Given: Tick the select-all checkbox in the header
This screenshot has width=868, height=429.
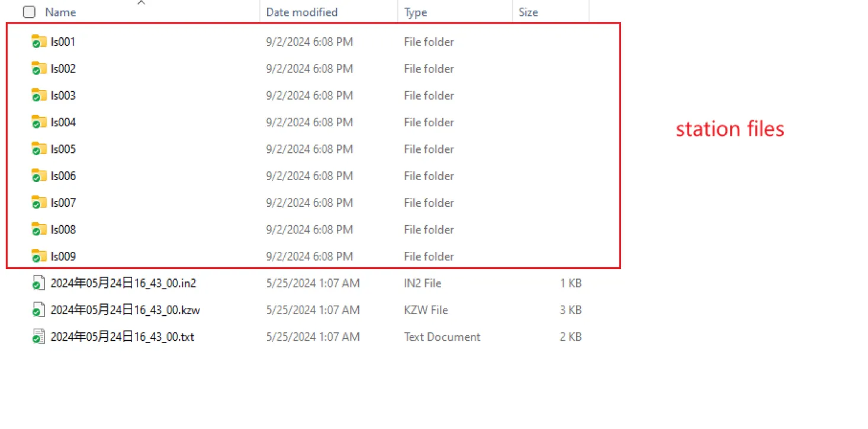Looking at the screenshot, I should [29, 12].
